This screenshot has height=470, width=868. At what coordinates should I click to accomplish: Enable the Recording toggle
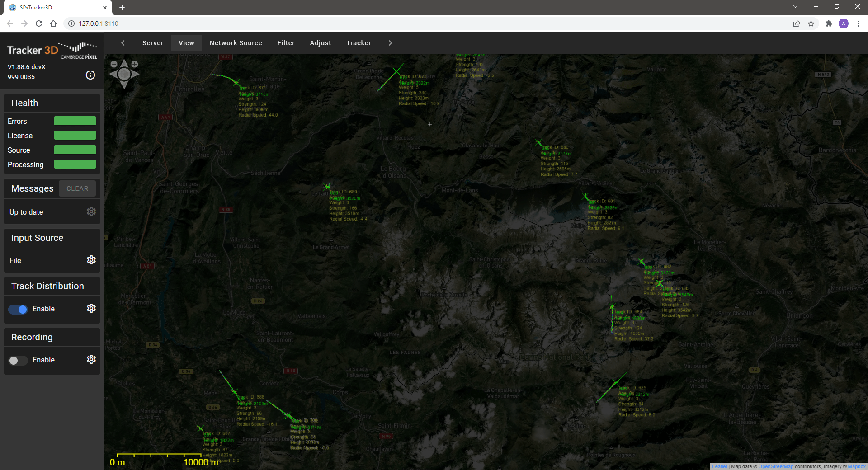click(x=18, y=360)
